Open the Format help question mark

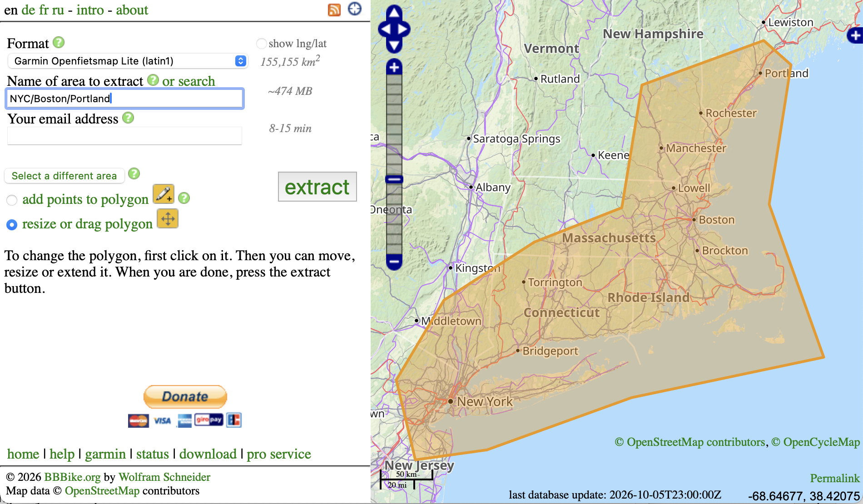click(59, 42)
